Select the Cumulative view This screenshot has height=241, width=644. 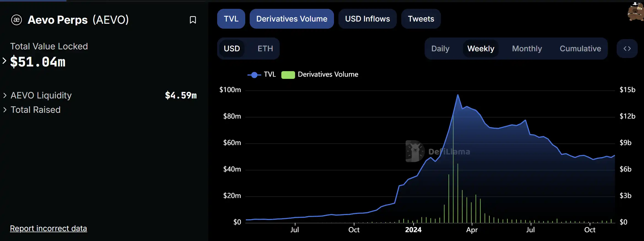point(580,49)
